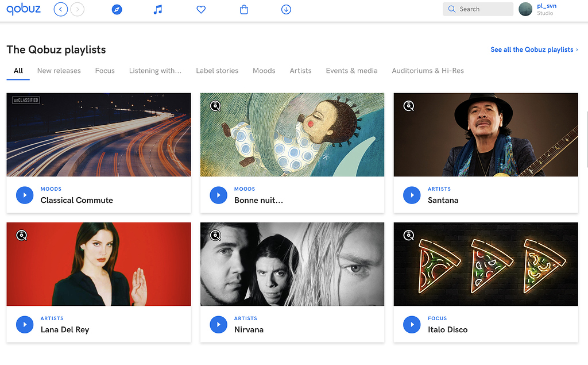The width and height of the screenshot is (588, 365).
Task: Click the back navigation arrow
Action: click(x=61, y=9)
